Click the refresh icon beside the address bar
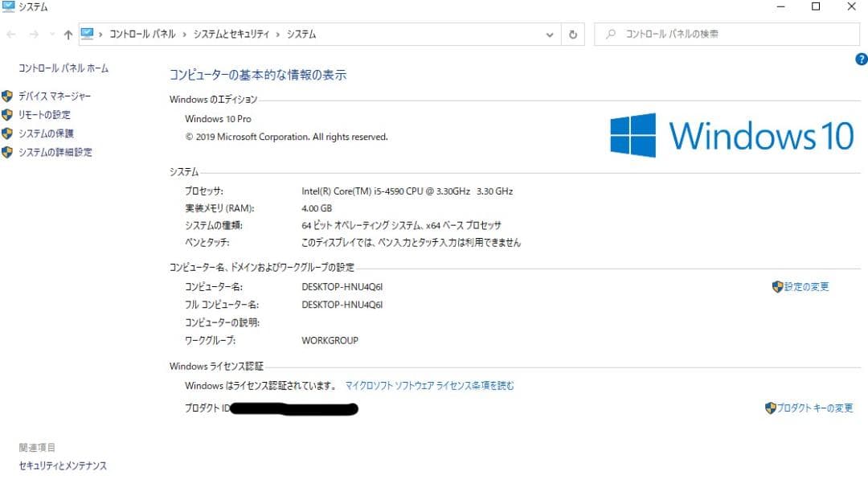The image size is (868, 480). [x=571, y=35]
